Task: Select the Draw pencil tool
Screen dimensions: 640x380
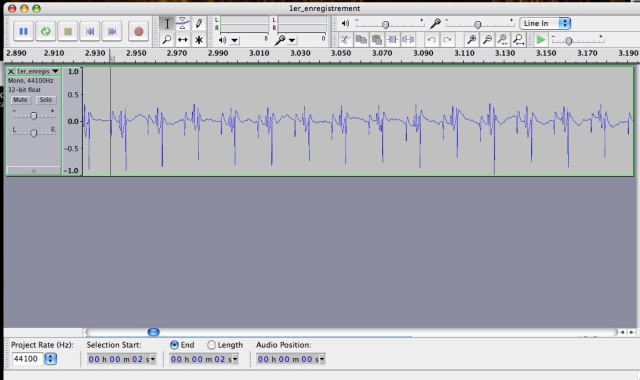Action: click(198, 23)
